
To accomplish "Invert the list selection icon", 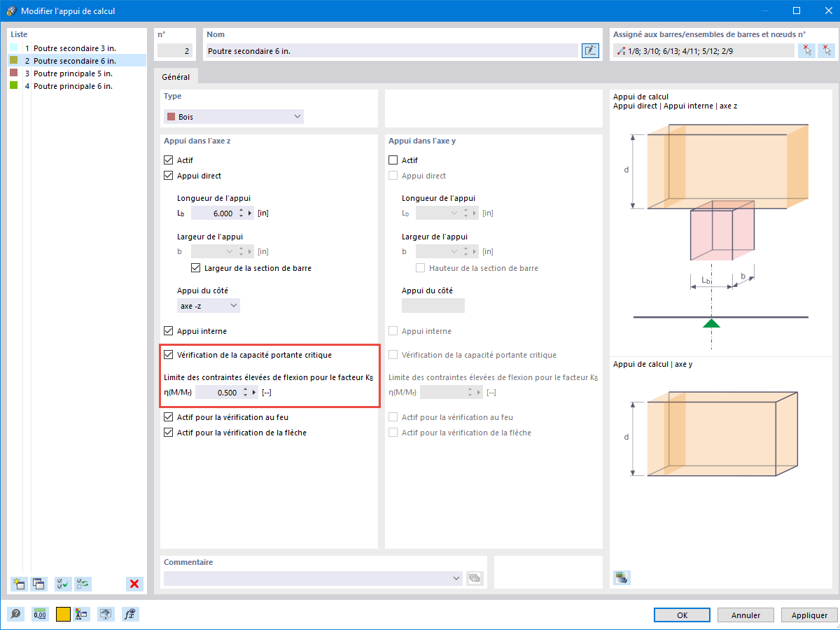I will pyautogui.click(x=83, y=584).
